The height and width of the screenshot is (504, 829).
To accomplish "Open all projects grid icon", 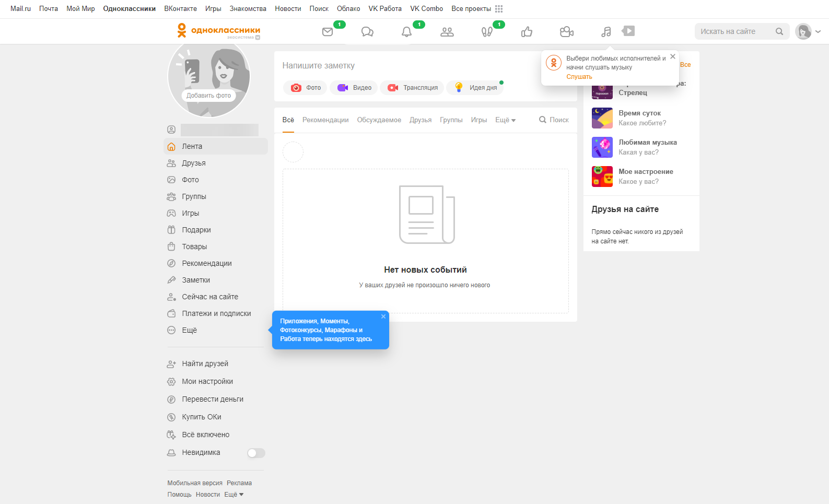I will click(x=499, y=9).
